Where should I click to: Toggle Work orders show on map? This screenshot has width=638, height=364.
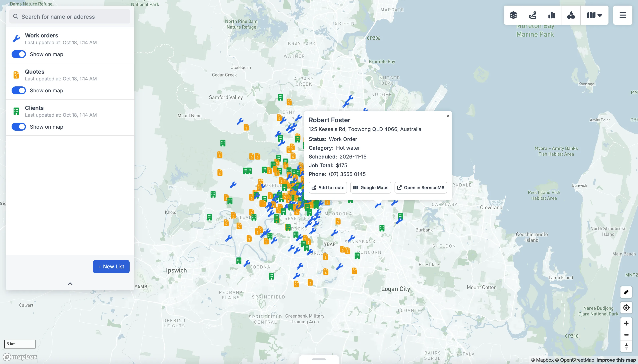19,54
